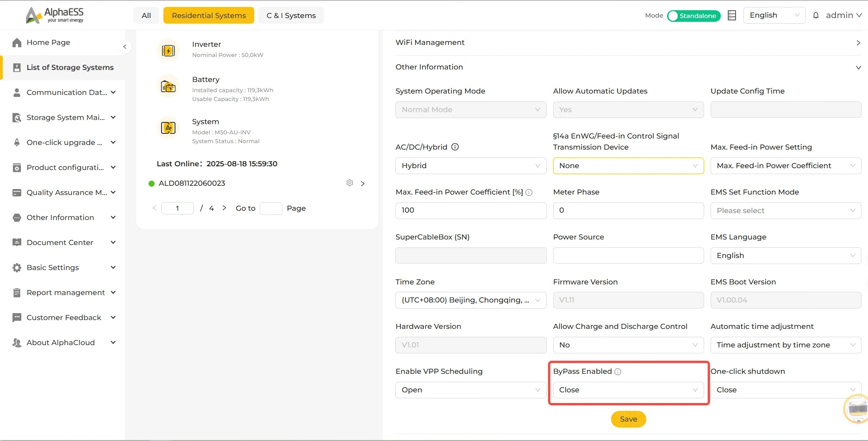Click the Meter Phase input field

pos(628,211)
